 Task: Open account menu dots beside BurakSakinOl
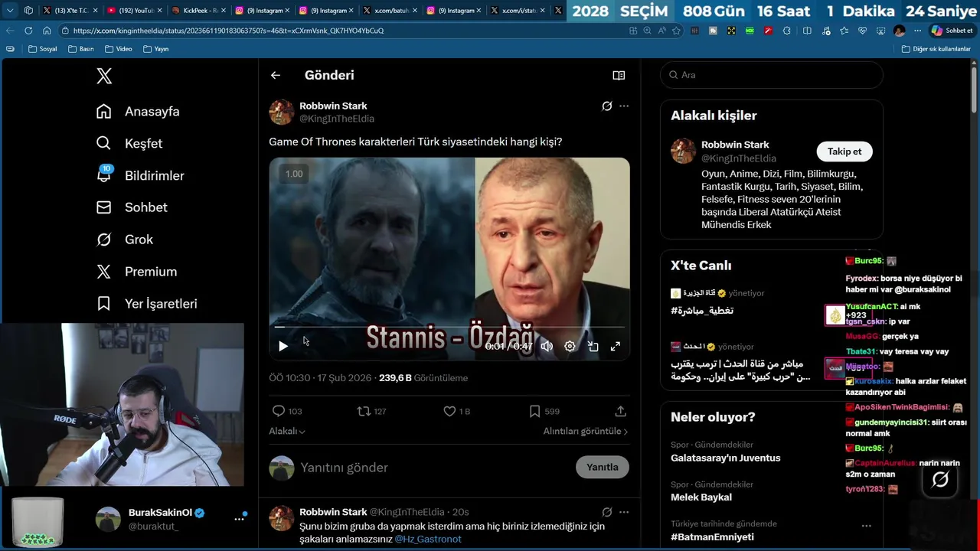(x=239, y=519)
